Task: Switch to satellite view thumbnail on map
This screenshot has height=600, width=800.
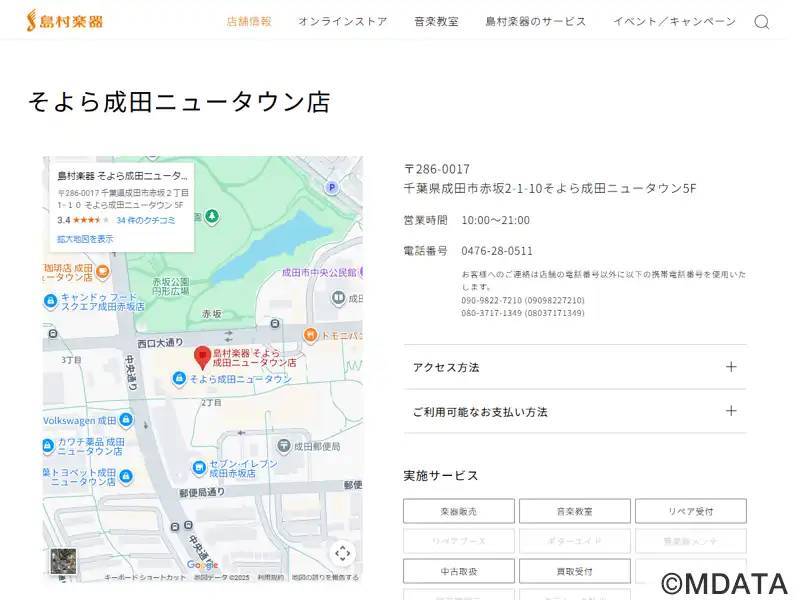Action: (x=63, y=561)
